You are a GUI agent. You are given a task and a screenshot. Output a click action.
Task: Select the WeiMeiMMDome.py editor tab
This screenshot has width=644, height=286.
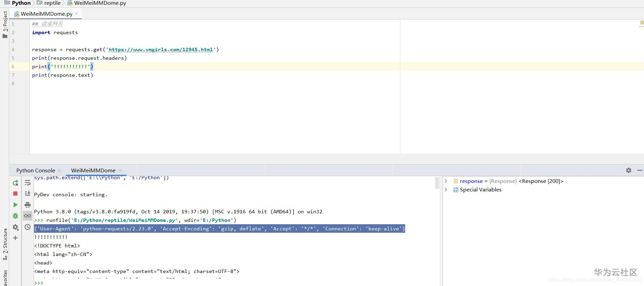tap(46, 14)
